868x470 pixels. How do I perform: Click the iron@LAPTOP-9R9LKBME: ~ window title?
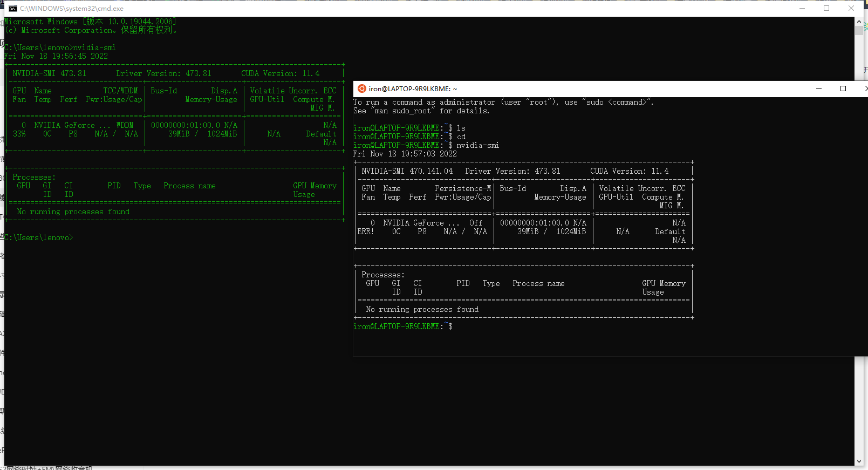413,88
